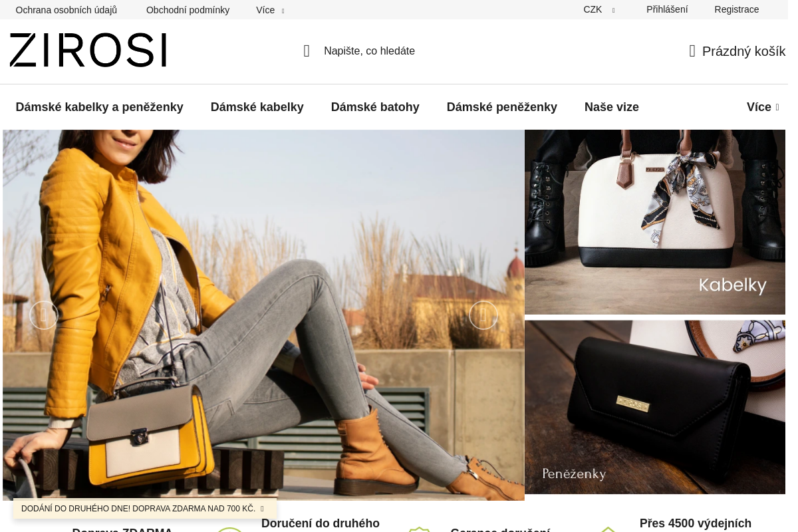
Task: Expand the top bar Více dropdown
Action: [x=270, y=10]
